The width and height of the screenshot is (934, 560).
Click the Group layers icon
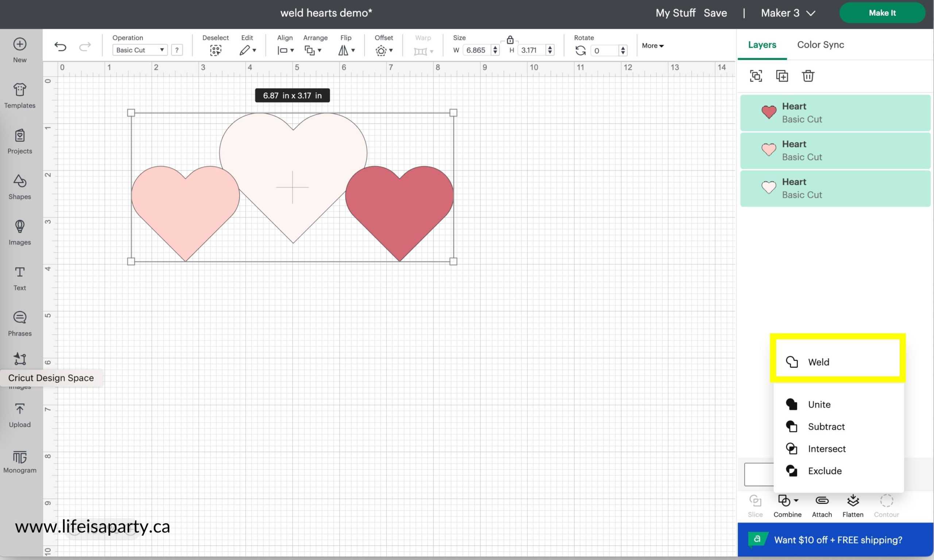(756, 76)
